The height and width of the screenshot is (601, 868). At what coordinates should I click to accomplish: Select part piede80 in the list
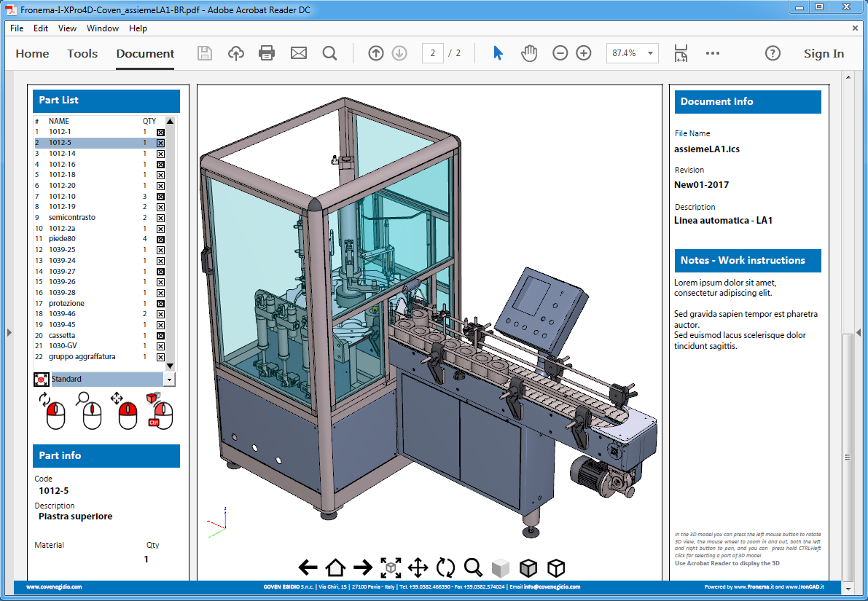[x=62, y=239]
